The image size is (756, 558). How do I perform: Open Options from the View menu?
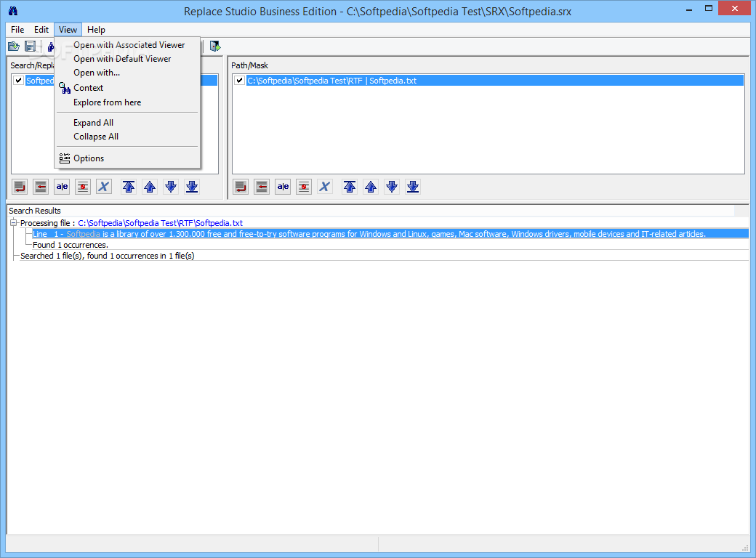127,158
